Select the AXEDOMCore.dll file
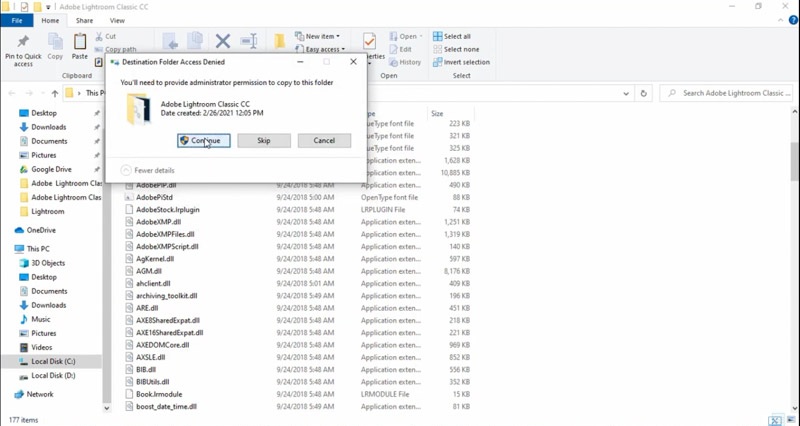Screen dimensions: 800x426 (162, 345)
